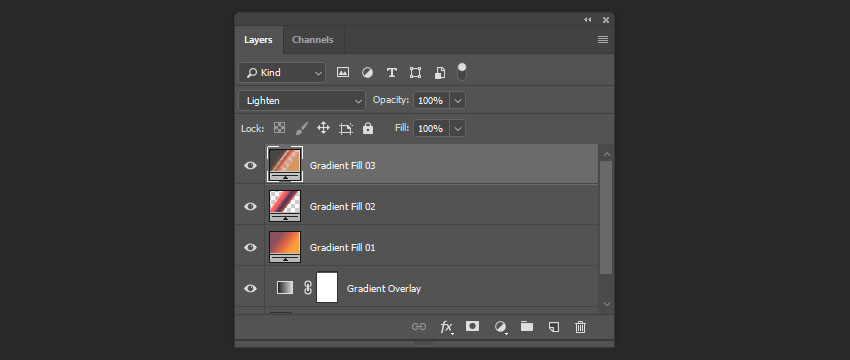Select the Gradient Overlay white mask thumbnail
Screen dimensions: 850x360
[x=327, y=287]
